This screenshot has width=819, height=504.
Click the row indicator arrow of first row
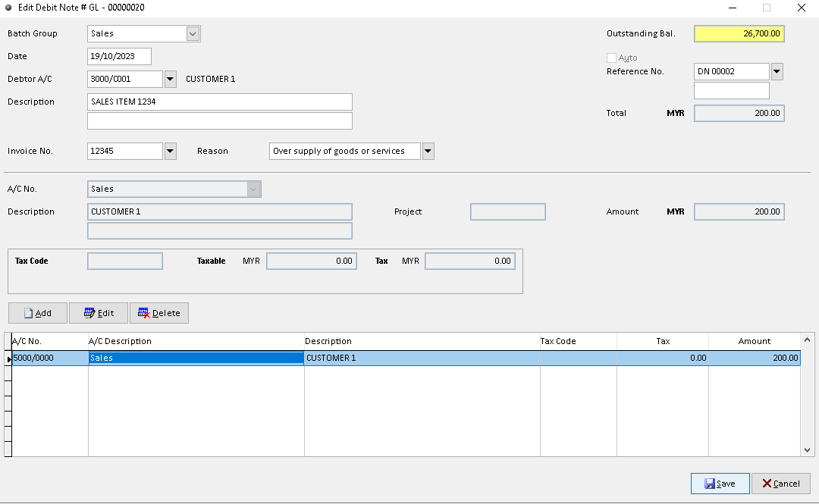8,358
